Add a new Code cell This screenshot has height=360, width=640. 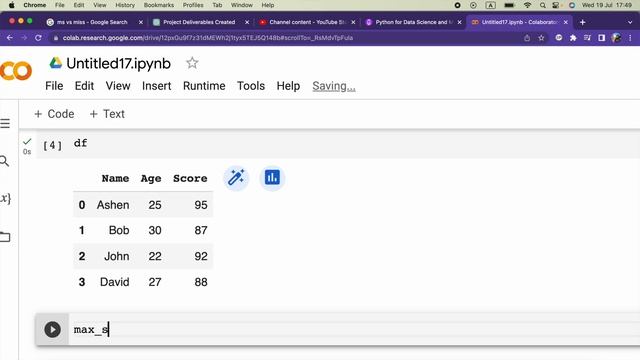click(x=54, y=114)
